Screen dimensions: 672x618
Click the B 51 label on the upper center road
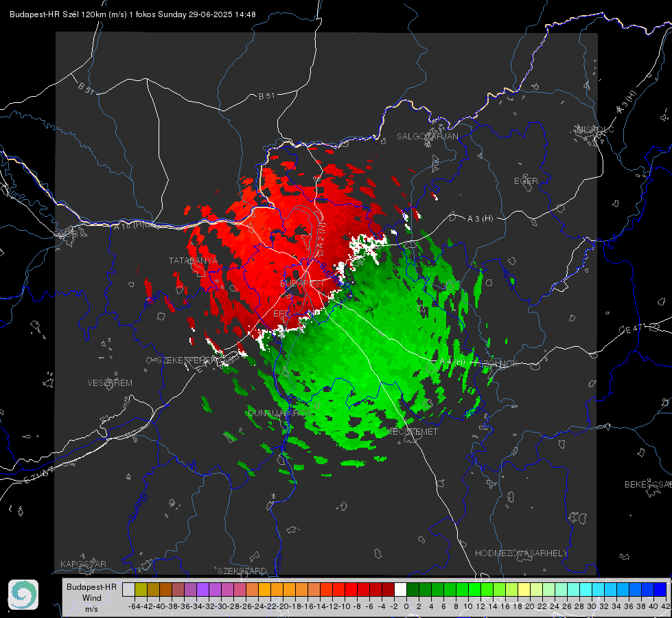[x=266, y=96]
